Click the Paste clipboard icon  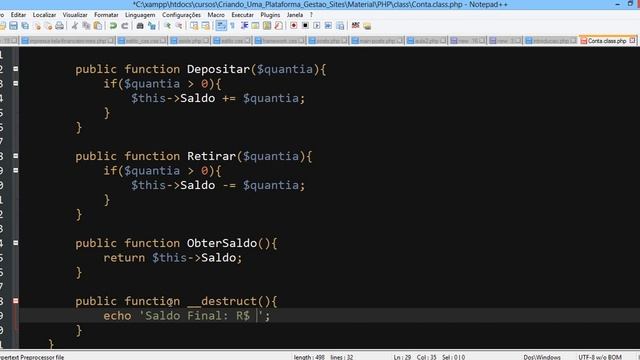coord(98,26)
